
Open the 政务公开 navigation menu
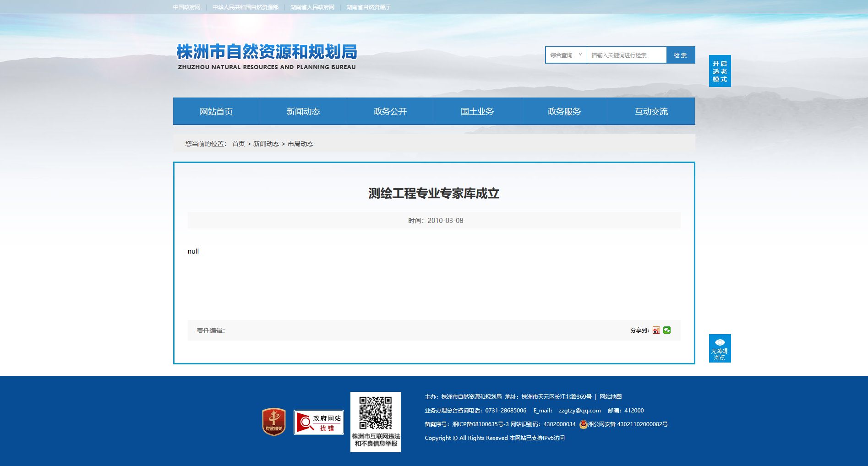click(x=390, y=111)
